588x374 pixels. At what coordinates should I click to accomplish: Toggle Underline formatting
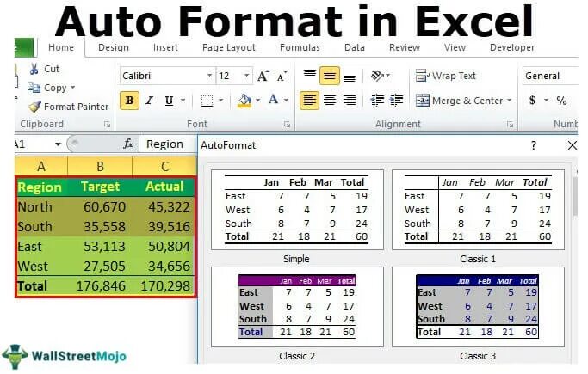169,101
